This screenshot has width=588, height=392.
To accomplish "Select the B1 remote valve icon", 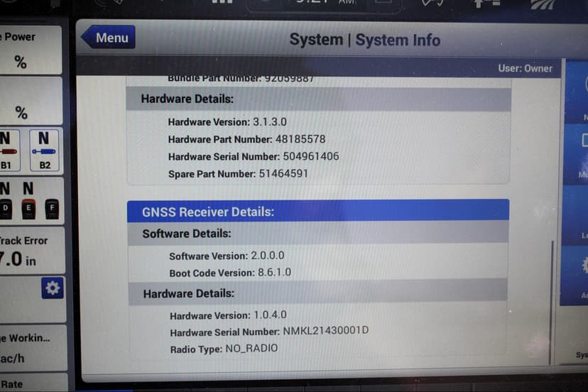I will click(x=9, y=150).
